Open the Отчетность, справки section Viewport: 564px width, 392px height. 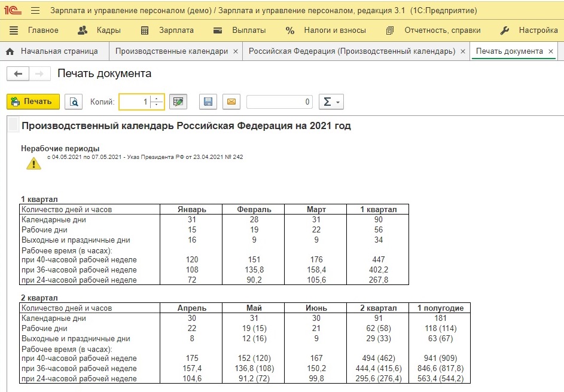point(433,30)
